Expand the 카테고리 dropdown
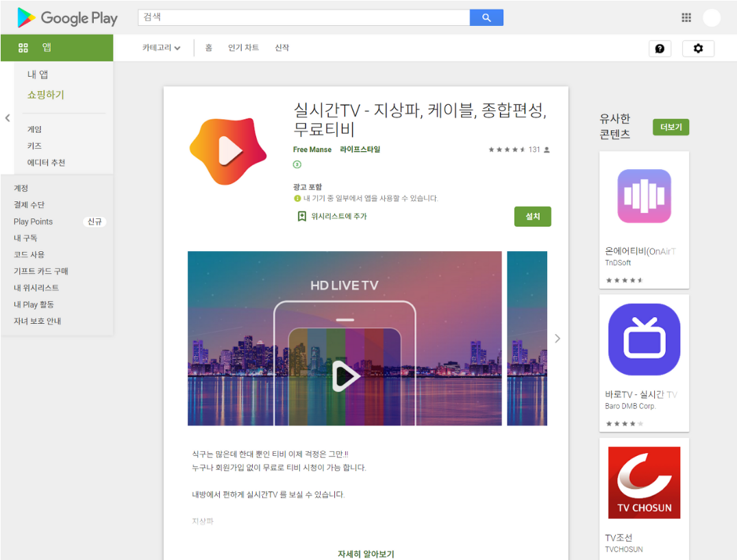The width and height of the screenshot is (737, 560). (161, 48)
